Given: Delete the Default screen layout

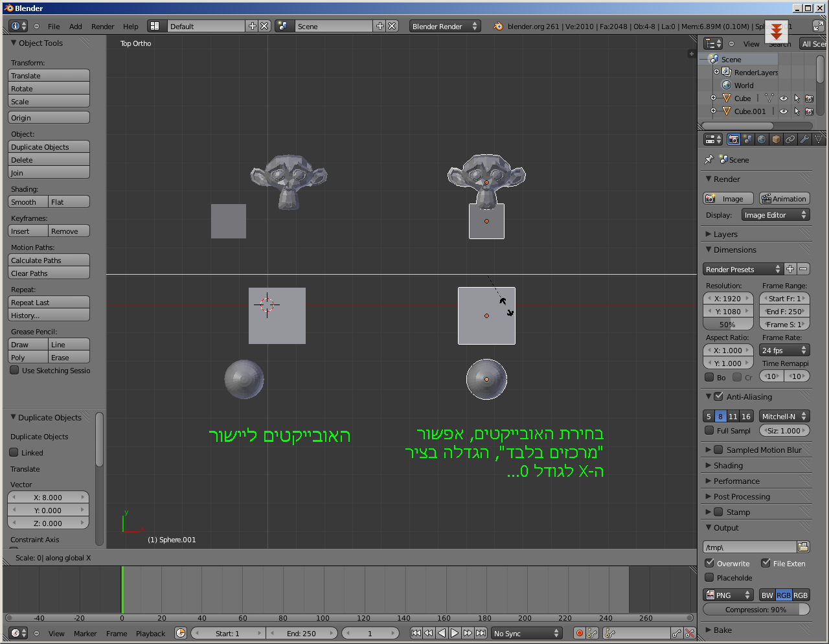Looking at the screenshot, I should tap(264, 26).
